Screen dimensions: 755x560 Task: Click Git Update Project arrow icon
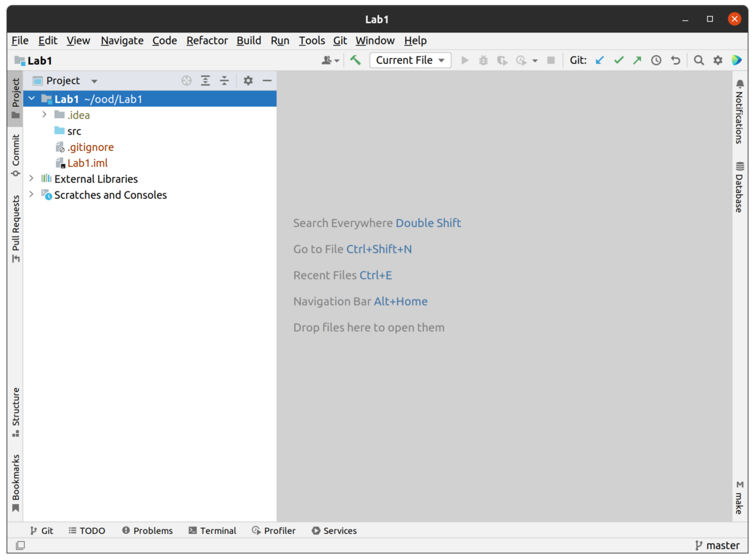[x=600, y=60]
